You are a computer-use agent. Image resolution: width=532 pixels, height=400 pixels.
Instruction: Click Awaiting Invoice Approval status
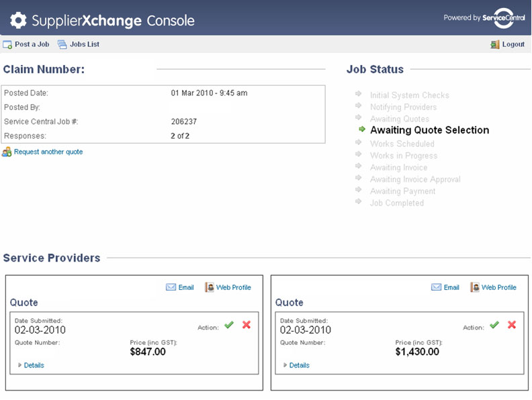point(415,179)
